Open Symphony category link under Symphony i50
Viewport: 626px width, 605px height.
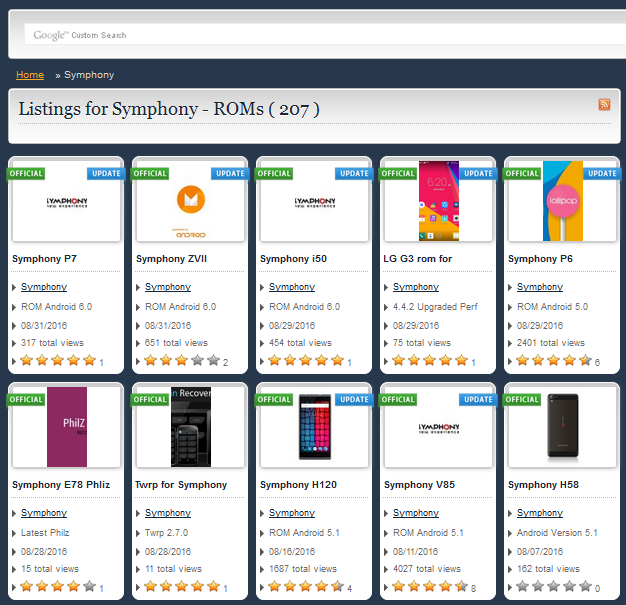tap(292, 287)
